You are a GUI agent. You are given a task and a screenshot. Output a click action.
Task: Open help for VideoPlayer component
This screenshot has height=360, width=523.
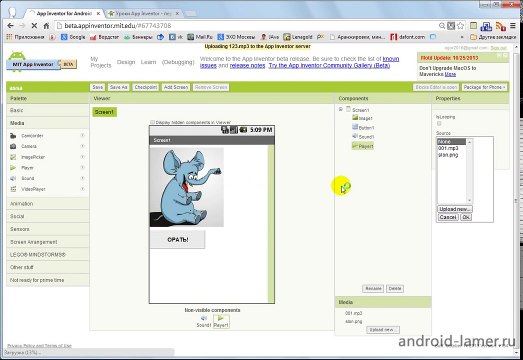[x=82, y=189]
